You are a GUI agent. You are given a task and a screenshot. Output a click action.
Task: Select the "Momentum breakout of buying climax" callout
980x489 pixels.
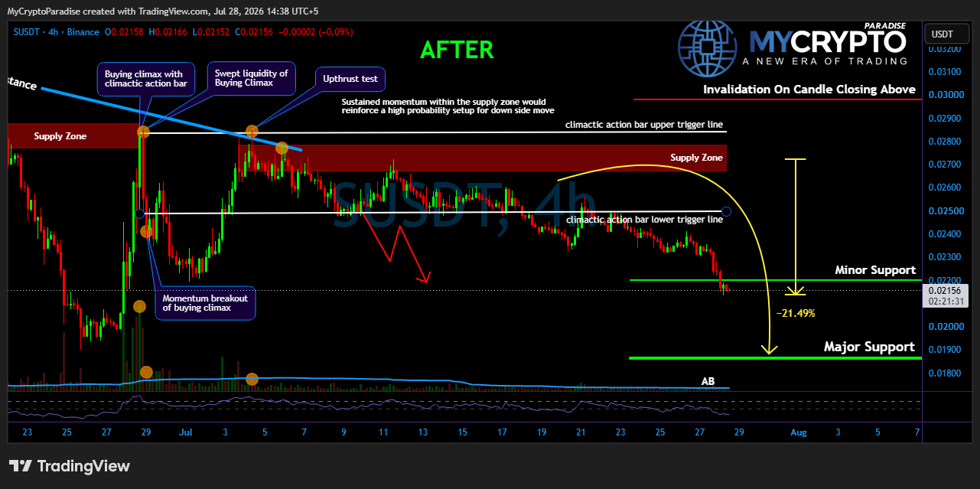coord(205,303)
